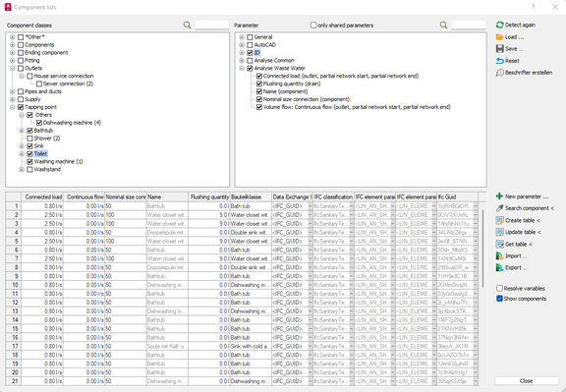Focus the Parameter search field
This screenshot has width=566, height=392.
tap(469, 25)
